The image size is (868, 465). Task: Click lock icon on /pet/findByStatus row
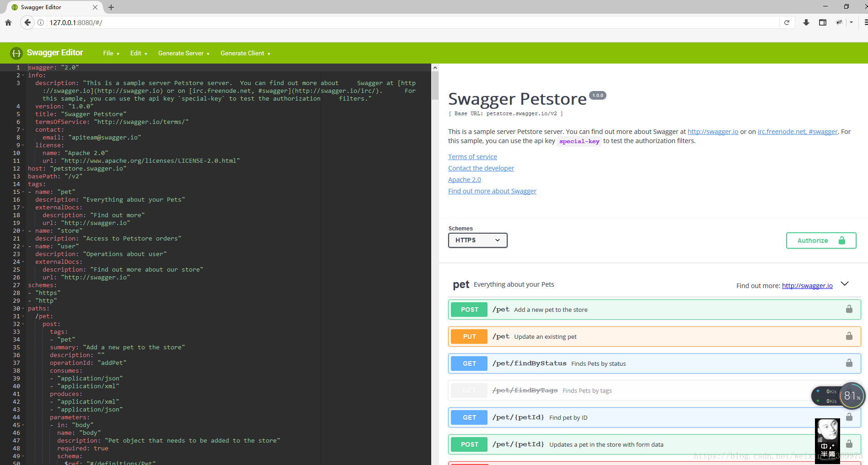849,363
